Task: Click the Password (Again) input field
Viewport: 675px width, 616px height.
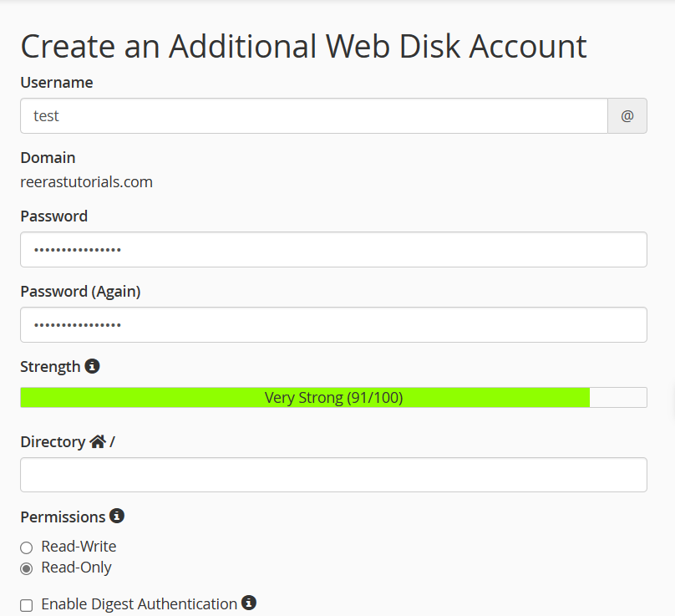Action: coord(333,325)
